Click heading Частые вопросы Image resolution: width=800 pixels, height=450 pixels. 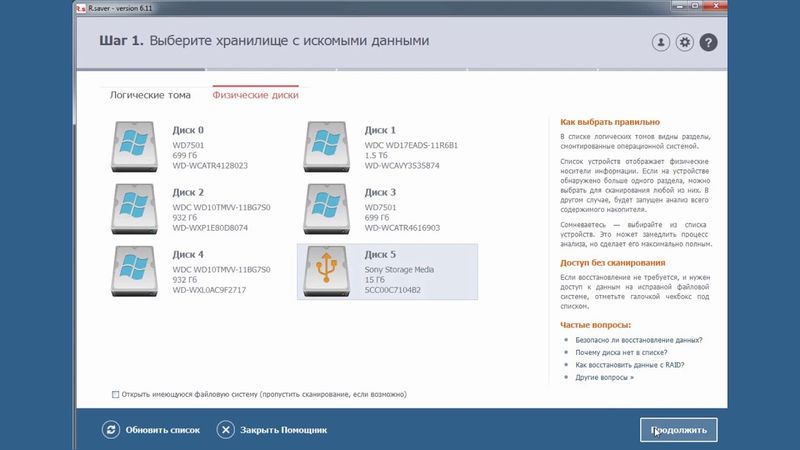pos(595,325)
